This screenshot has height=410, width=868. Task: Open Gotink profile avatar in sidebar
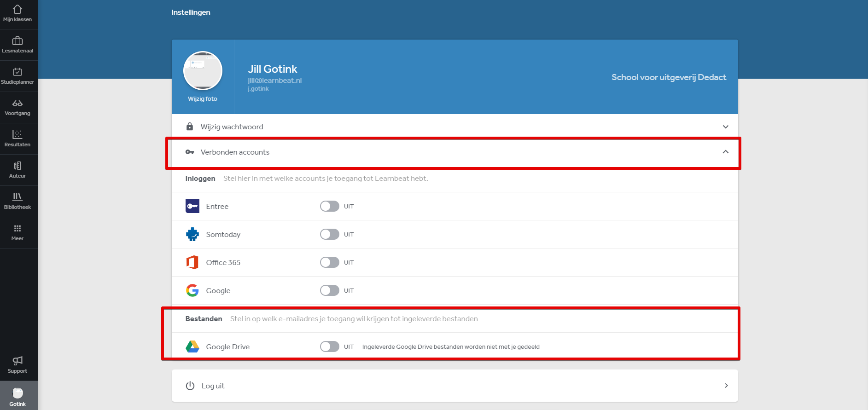17,393
